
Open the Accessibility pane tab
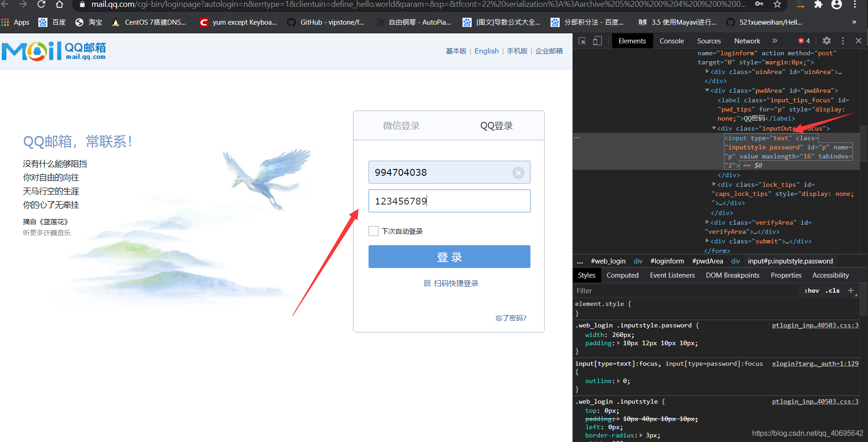click(x=831, y=275)
